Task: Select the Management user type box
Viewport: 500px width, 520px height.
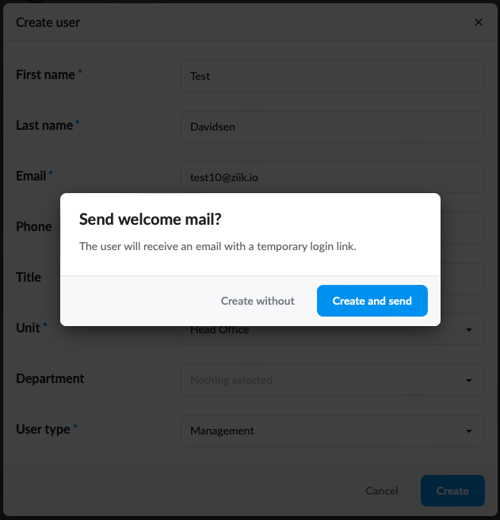Action: tap(332, 431)
